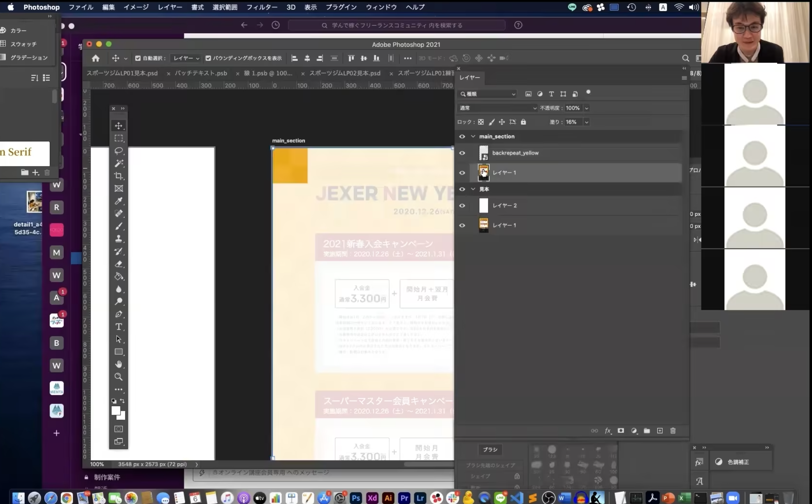Open layer style fx menu in Layers panel

[608, 430]
